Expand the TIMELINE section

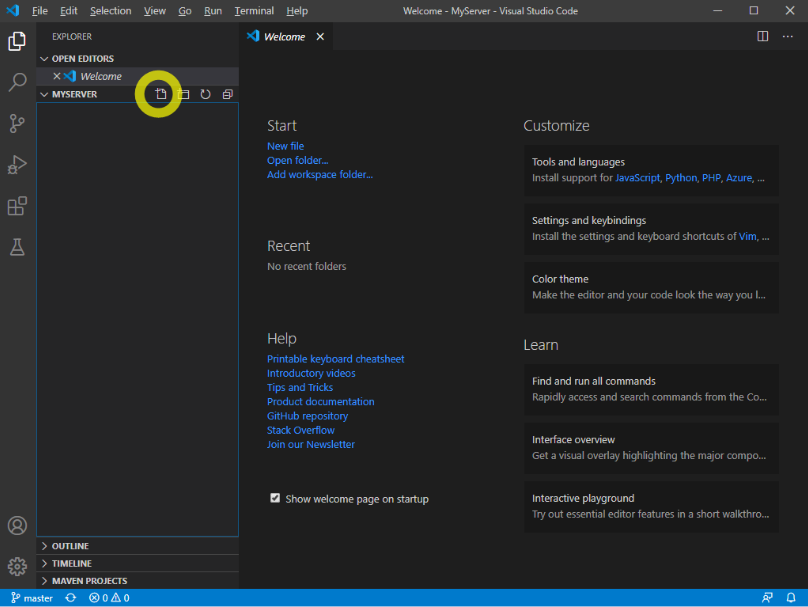tap(137, 564)
